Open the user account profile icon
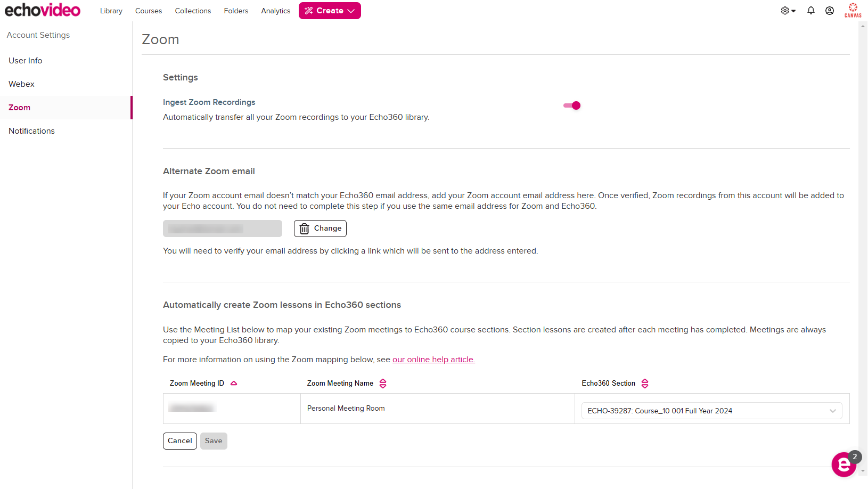 pyautogui.click(x=830, y=11)
